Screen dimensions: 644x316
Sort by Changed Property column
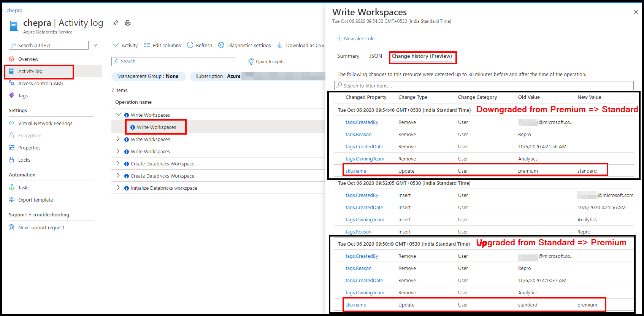366,97
